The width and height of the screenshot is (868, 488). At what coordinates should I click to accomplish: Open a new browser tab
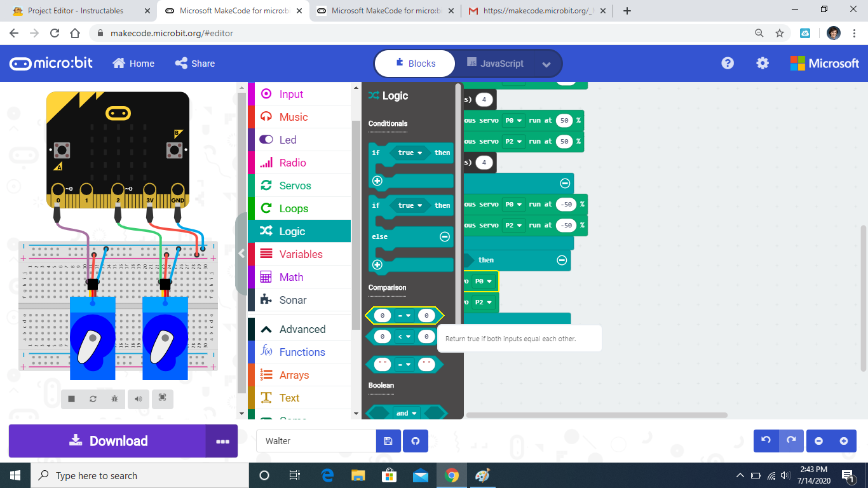pos(627,11)
